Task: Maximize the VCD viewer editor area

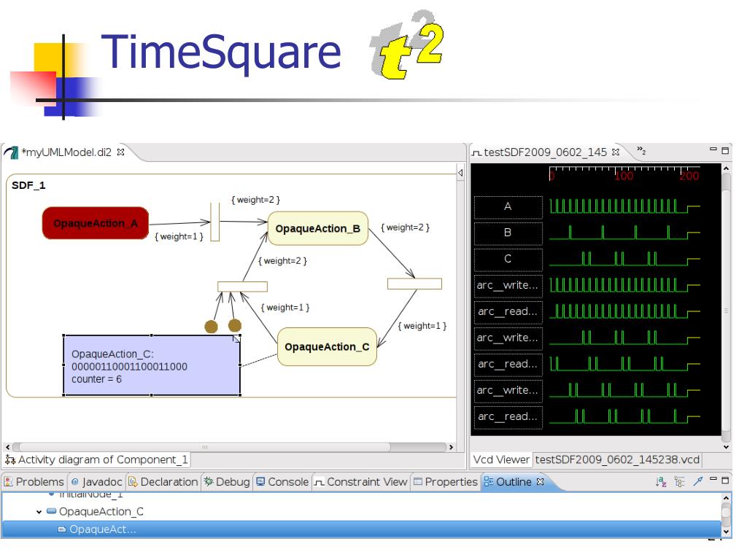Action: [725, 150]
